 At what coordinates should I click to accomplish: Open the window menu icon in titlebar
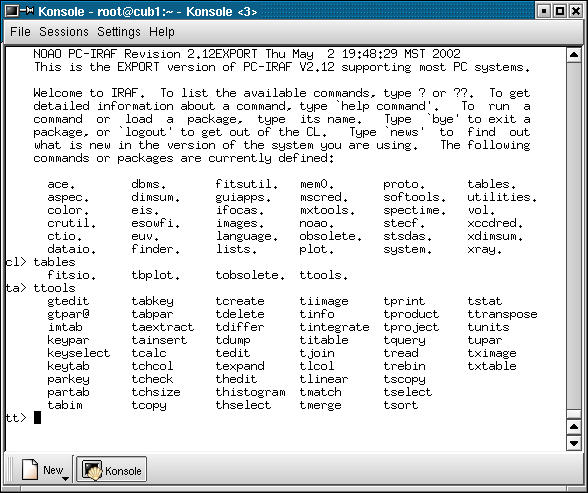[x=12, y=11]
